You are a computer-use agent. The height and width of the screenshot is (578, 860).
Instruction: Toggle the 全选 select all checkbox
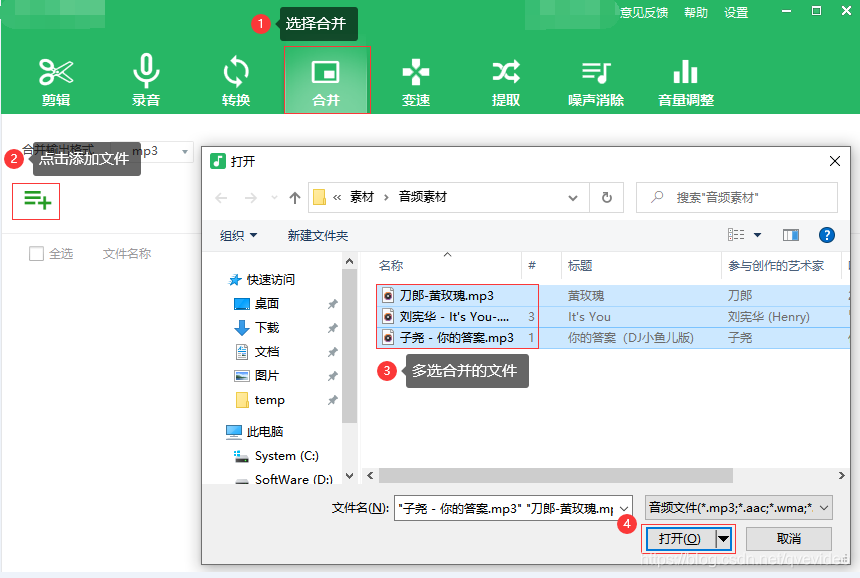tap(36, 253)
